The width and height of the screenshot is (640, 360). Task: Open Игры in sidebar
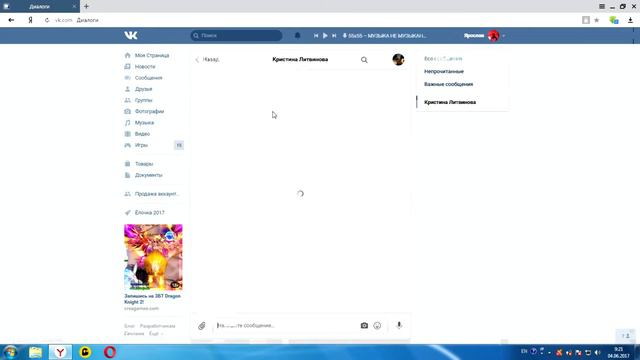pos(141,145)
